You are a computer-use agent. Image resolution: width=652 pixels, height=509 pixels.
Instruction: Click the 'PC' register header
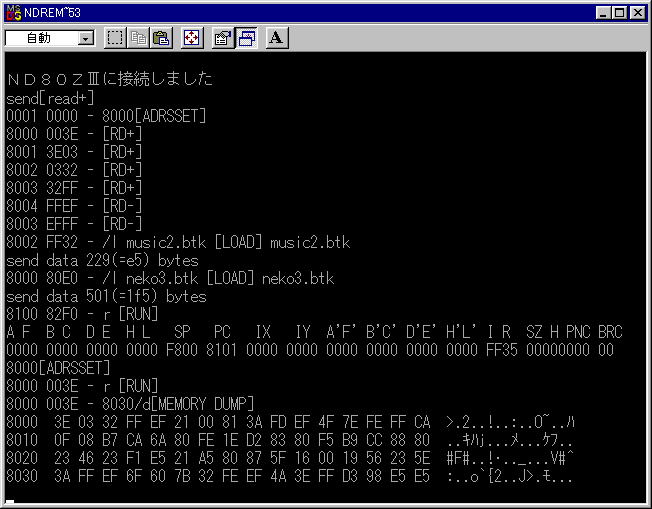click(222, 332)
